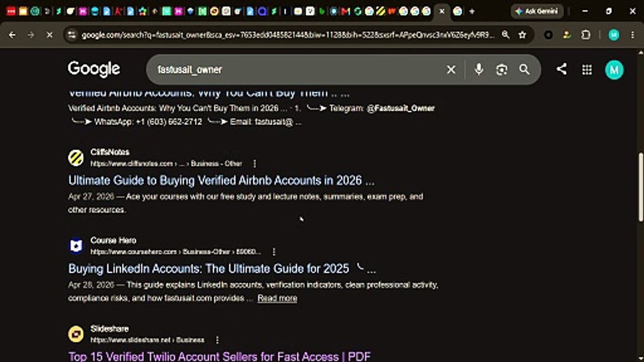The height and width of the screenshot is (362, 644).
Task: Open Chrome profile avatar in toolbar
Action: 614,35
